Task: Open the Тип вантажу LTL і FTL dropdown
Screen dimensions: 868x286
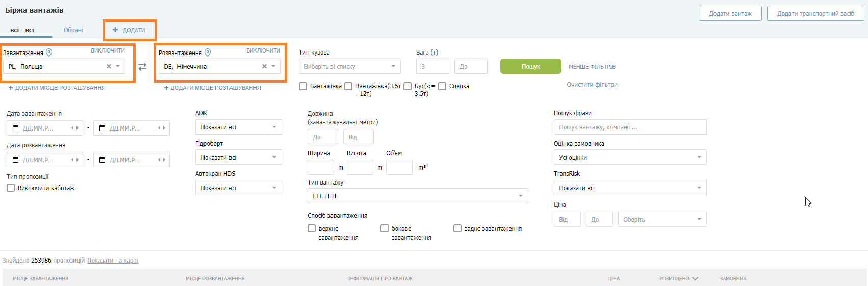Action: coord(418,196)
